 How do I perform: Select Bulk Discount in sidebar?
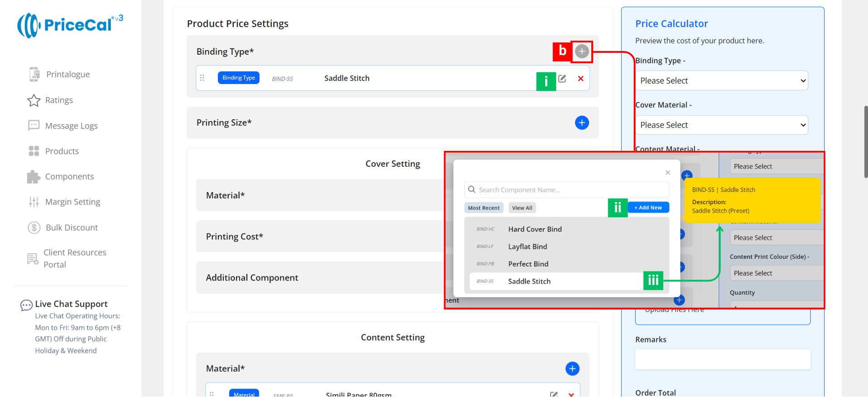(x=71, y=228)
